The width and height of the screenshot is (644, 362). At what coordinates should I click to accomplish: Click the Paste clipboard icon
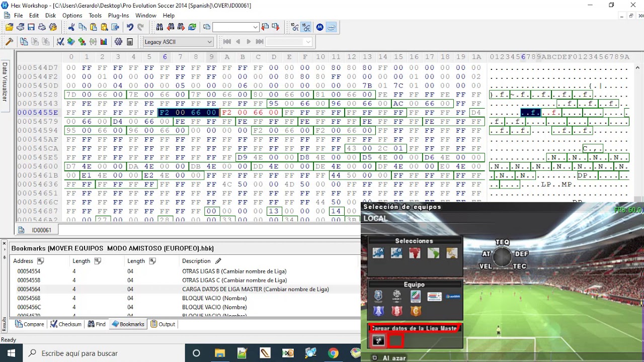tap(93, 27)
